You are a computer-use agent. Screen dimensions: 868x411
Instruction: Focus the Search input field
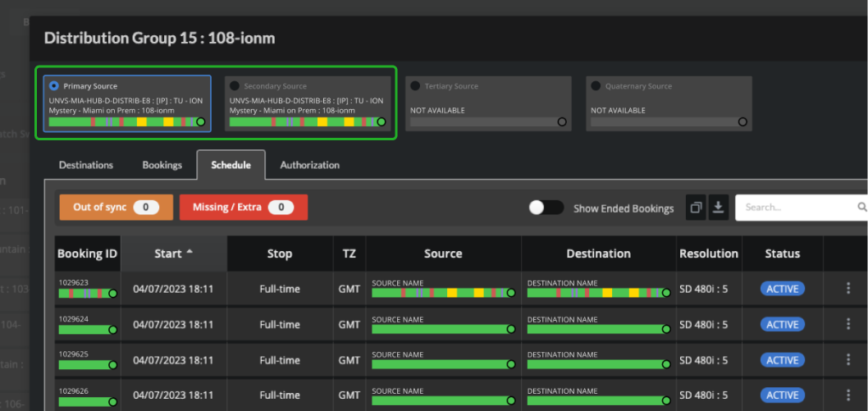801,208
